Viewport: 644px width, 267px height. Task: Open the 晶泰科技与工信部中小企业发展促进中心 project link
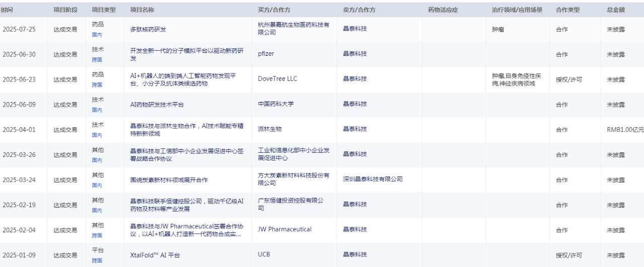coord(187,155)
